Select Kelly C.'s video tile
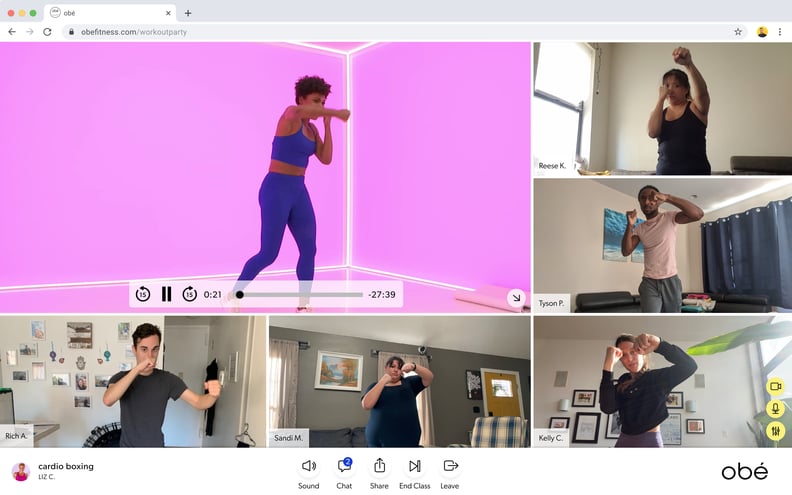This screenshot has height=495, width=792. (663, 382)
